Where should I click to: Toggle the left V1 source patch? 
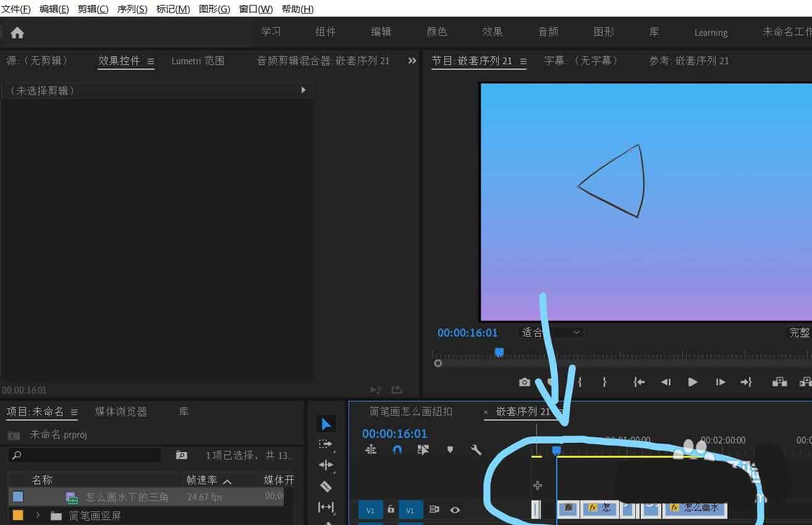tap(370, 510)
